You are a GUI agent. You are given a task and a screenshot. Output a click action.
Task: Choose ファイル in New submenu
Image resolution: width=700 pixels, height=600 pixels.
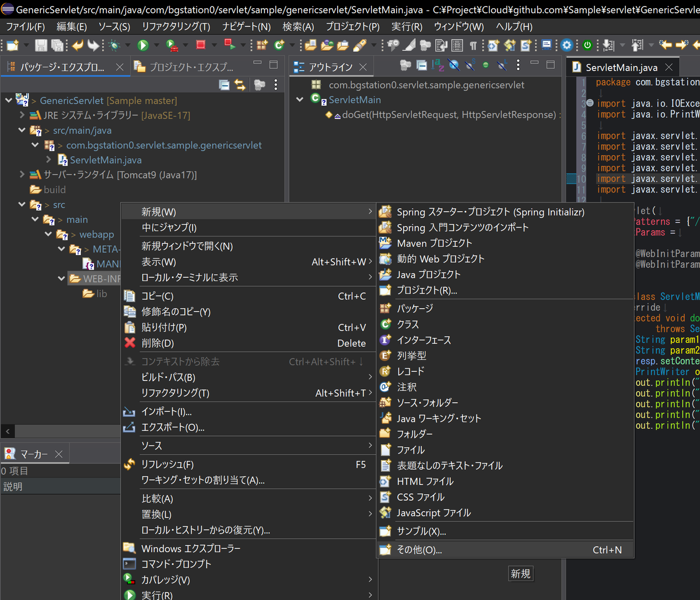pyautogui.click(x=505, y=450)
